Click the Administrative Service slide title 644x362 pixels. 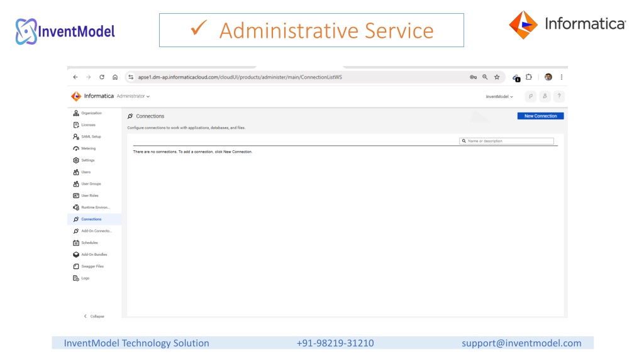click(x=326, y=31)
